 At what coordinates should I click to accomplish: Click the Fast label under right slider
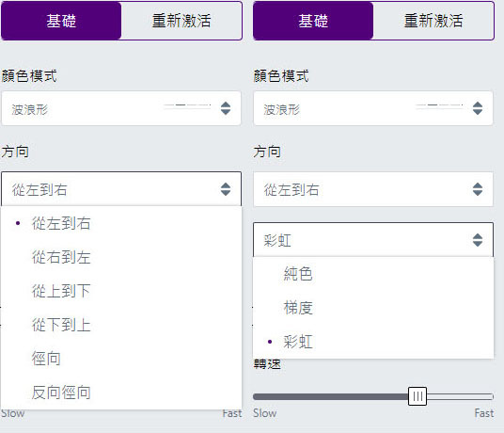point(483,413)
